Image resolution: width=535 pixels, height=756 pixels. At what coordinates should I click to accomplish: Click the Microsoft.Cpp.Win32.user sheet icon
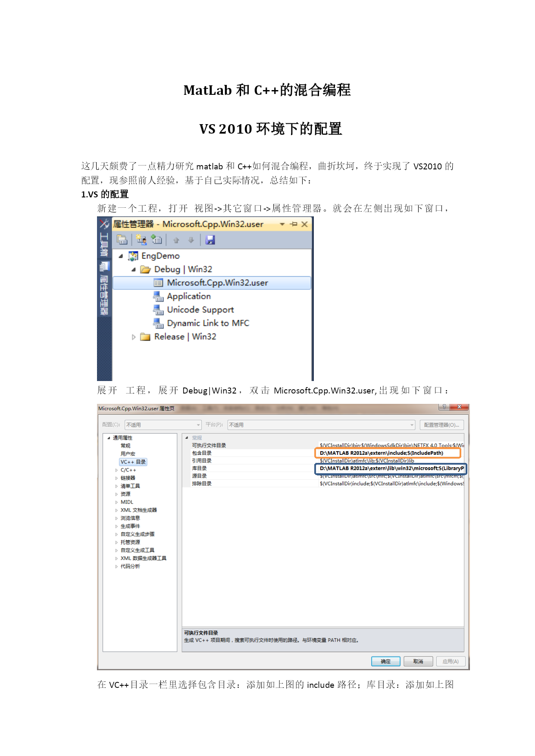tap(158, 283)
